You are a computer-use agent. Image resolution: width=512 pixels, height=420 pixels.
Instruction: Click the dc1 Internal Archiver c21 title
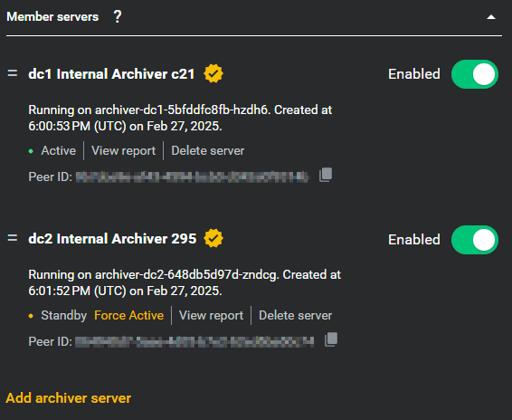(x=111, y=74)
